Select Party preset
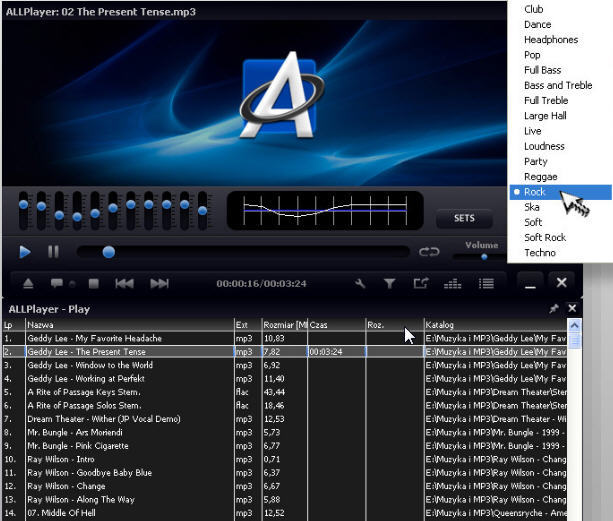Screen dimensions: 613x521 coord(536,161)
